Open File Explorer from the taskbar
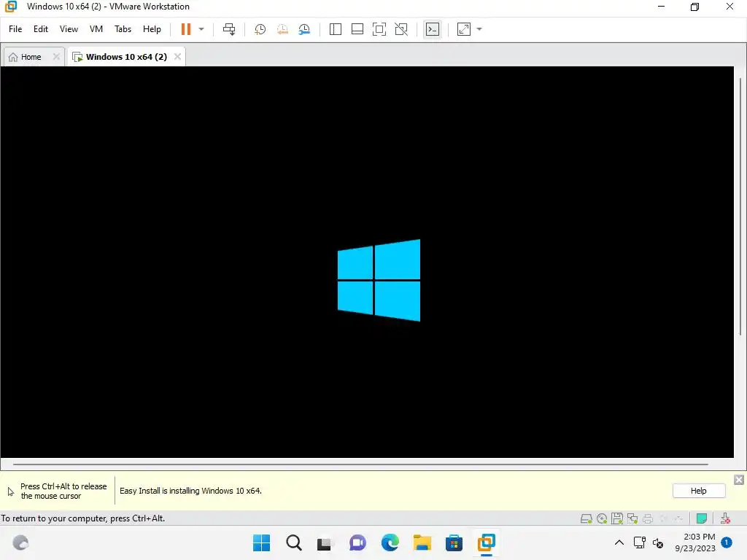Screen dimensions: 747x560 [x=422, y=542]
